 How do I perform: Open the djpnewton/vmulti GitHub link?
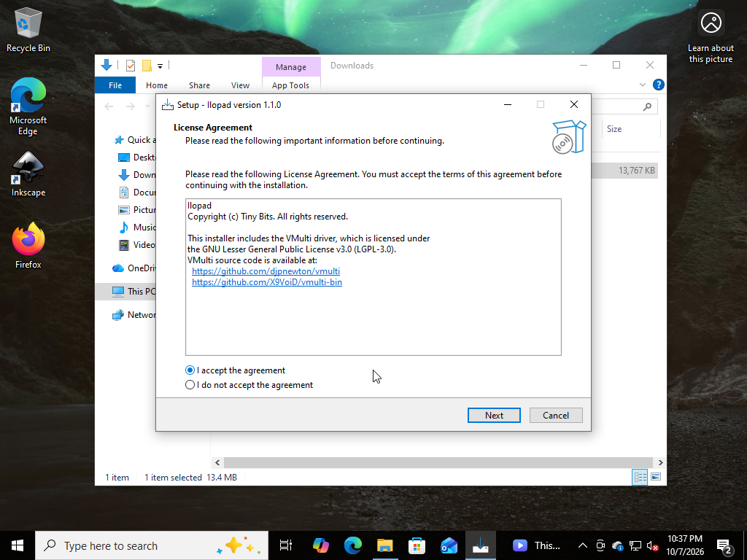click(x=266, y=271)
